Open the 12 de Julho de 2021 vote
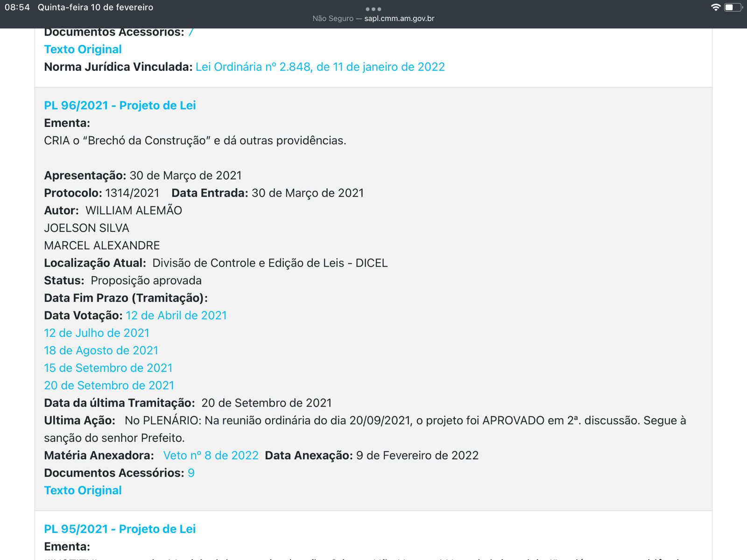This screenshot has width=747, height=560. (97, 333)
